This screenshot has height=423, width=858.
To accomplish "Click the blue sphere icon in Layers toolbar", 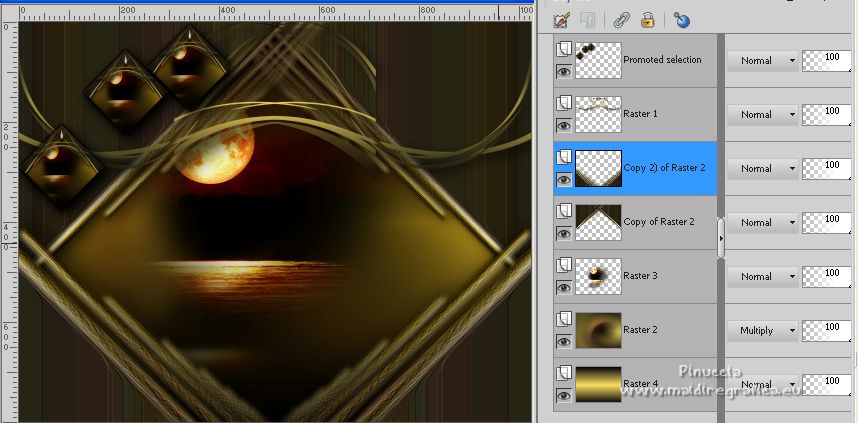I will click(x=681, y=21).
